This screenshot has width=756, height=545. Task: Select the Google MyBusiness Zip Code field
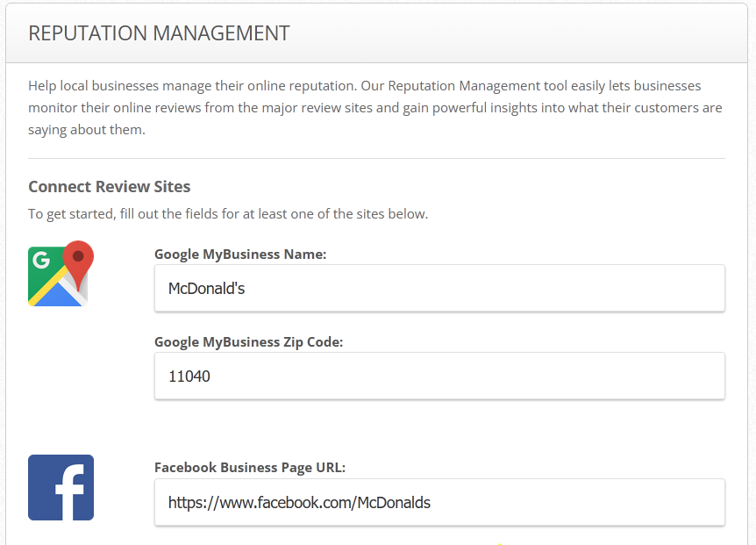(439, 376)
